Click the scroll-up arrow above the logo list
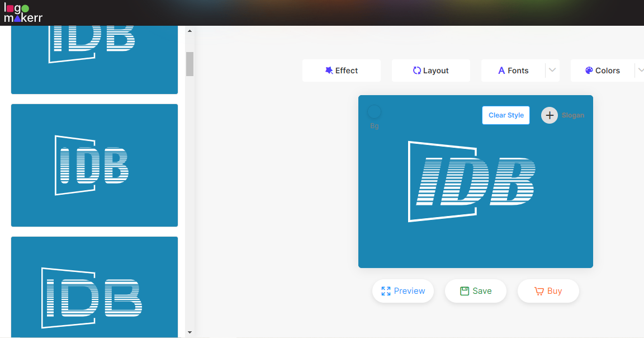644x338 pixels. 190,31
